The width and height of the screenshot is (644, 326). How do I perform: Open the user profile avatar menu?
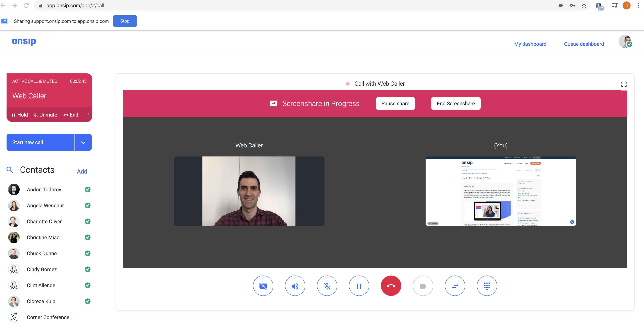click(x=625, y=41)
